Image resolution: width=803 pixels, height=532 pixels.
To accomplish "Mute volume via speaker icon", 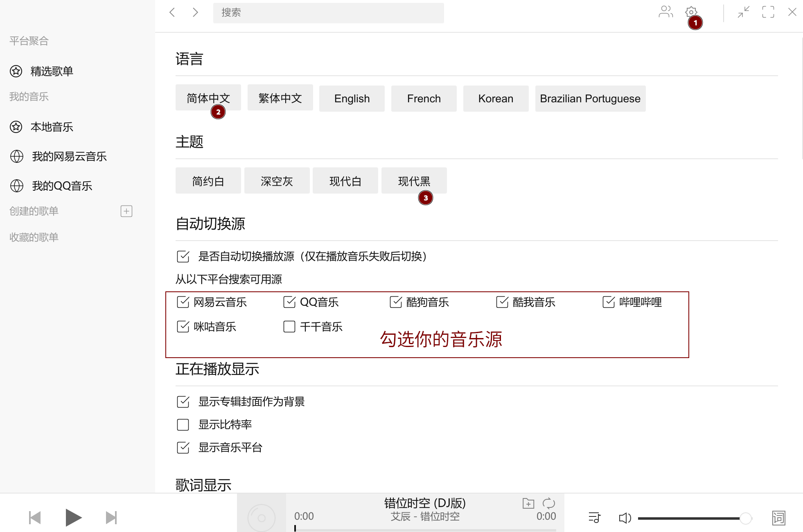I will click(625, 518).
